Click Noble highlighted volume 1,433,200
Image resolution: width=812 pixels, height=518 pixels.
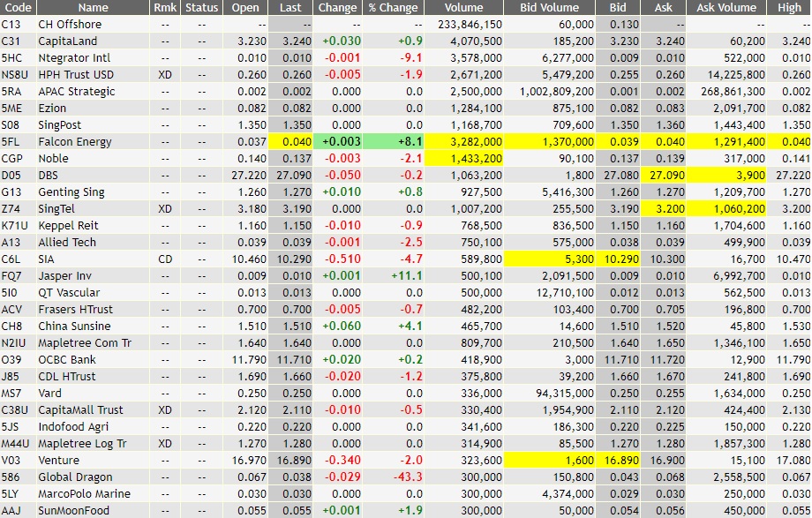[464, 159]
